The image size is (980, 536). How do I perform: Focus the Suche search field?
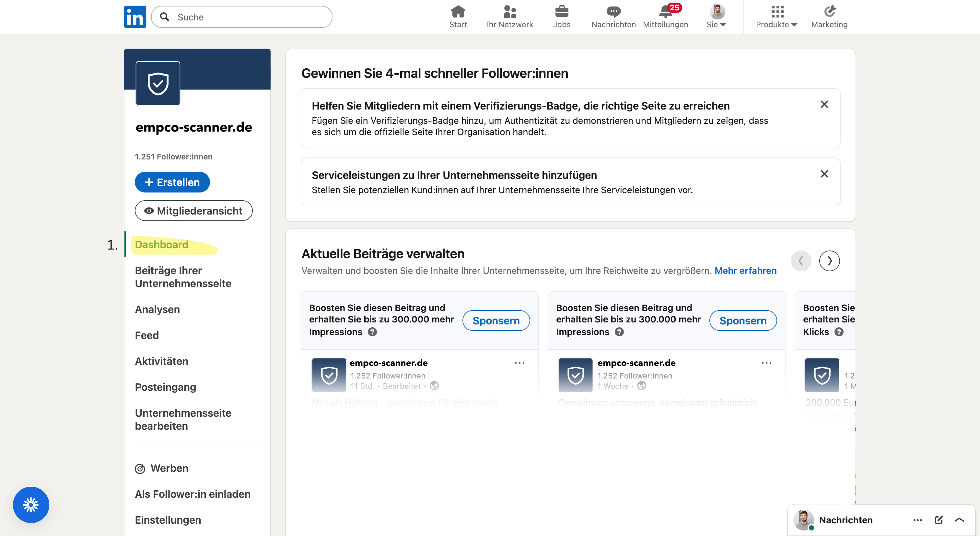pyautogui.click(x=241, y=17)
